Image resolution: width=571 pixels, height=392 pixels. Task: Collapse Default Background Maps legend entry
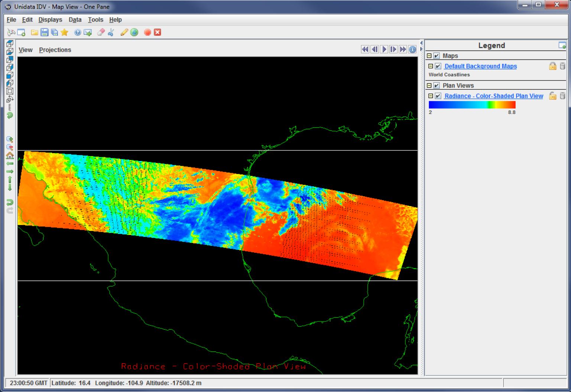tap(431, 66)
